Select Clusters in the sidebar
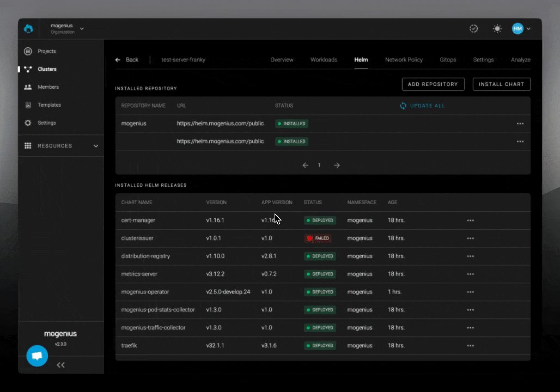The image size is (560, 392). point(47,69)
